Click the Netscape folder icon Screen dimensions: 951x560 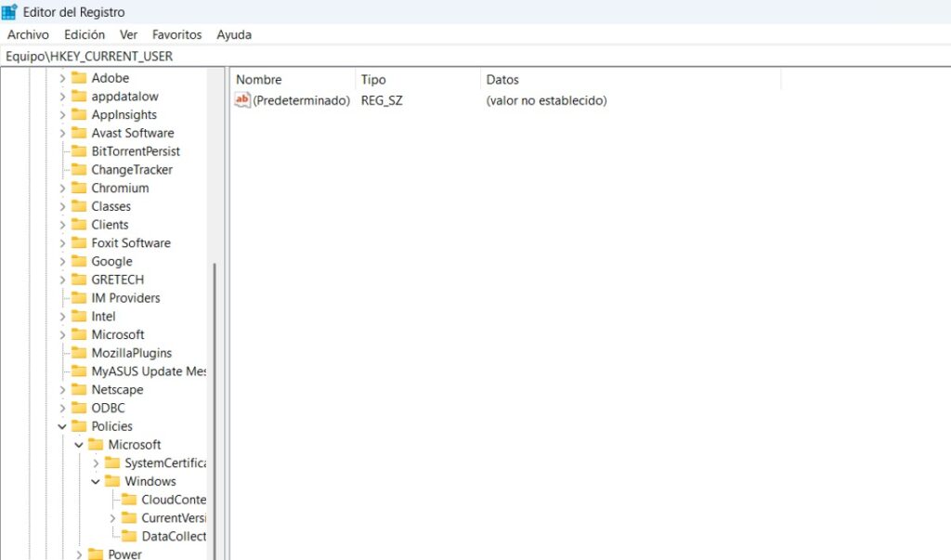point(78,389)
